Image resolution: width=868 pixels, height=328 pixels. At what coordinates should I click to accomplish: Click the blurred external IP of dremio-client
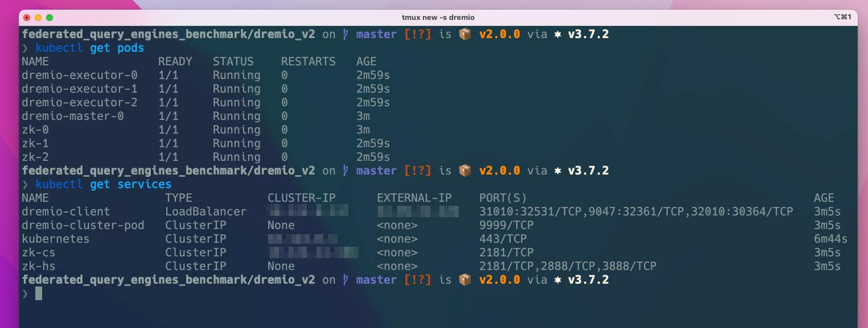click(x=418, y=211)
